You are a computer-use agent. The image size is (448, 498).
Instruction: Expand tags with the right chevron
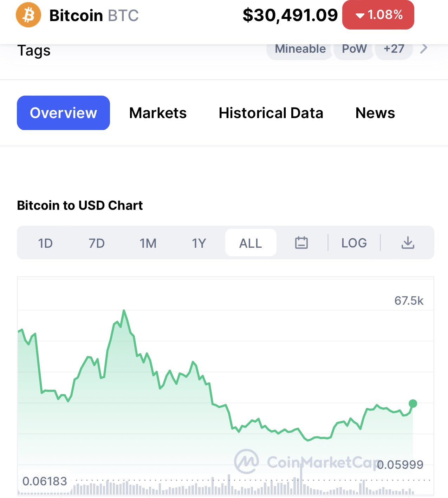[x=424, y=48]
